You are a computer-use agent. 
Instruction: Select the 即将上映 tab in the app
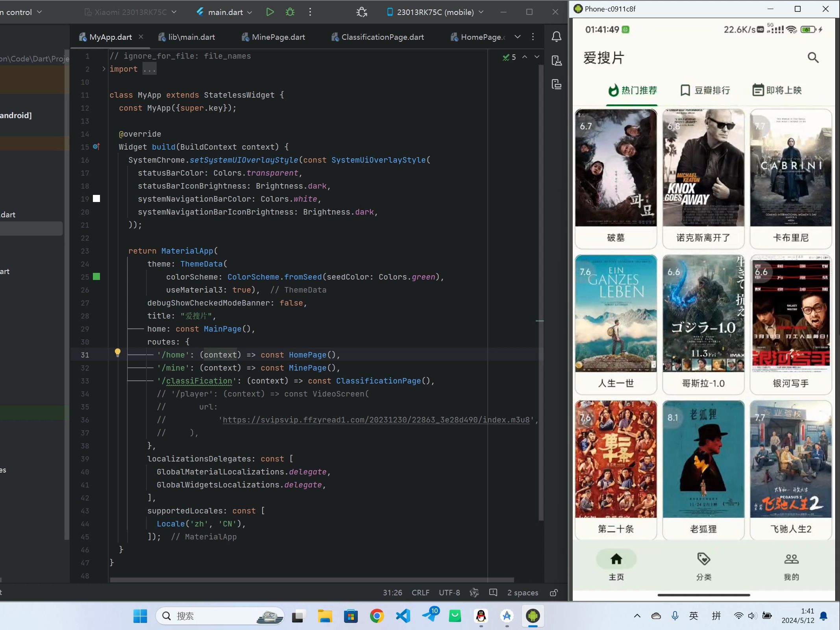[x=777, y=90]
